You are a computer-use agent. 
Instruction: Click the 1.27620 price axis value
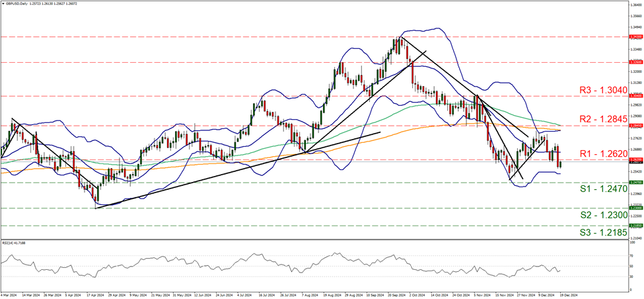point(636,138)
